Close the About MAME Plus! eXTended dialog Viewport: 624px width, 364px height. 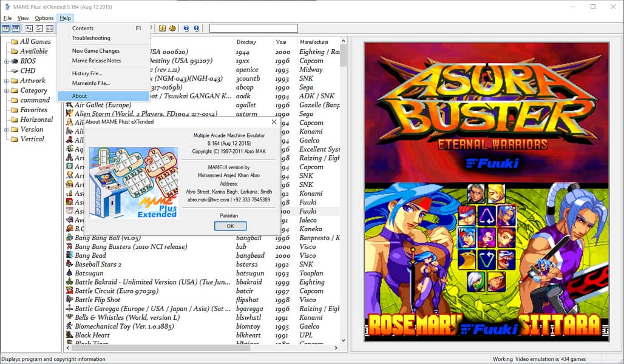pyautogui.click(x=274, y=122)
